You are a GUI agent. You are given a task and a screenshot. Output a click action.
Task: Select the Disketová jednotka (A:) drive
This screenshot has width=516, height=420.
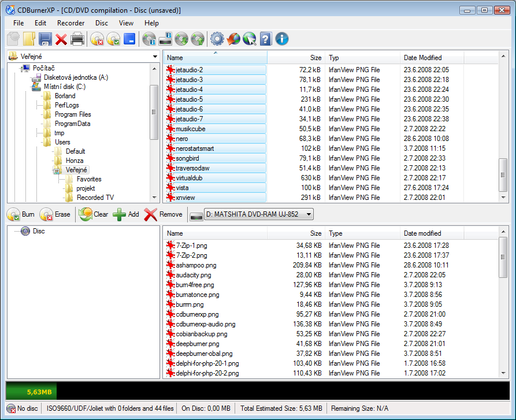(x=76, y=77)
